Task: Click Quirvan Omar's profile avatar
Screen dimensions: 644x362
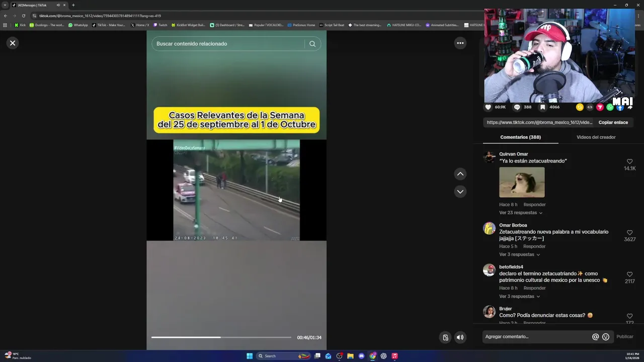Action: point(489,157)
